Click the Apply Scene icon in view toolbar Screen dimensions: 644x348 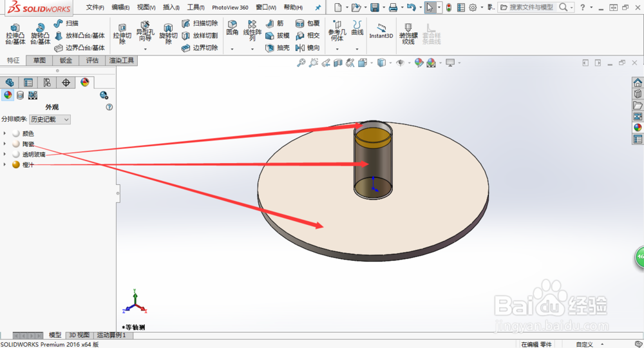click(431, 63)
